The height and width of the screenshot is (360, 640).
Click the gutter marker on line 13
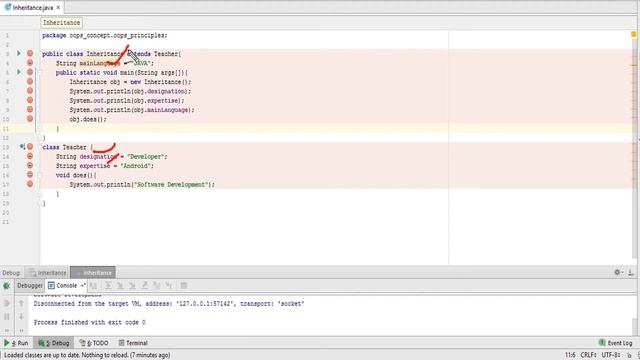(x=22, y=147)
